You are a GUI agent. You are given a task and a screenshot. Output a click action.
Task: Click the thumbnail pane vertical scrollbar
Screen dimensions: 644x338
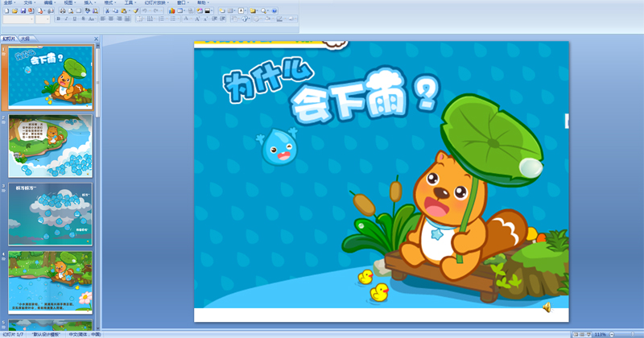click(97, 82)
